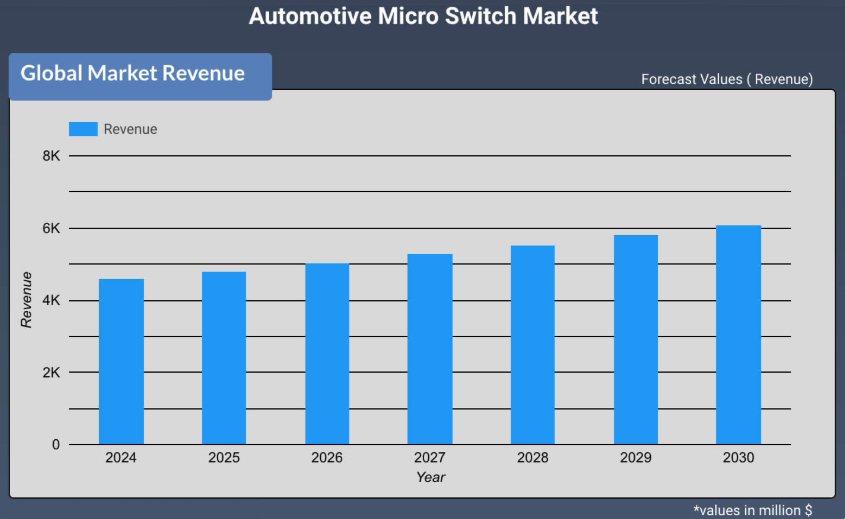This screenshot has height=519, width=845.
Task: Select the Global Market Revenue tab
Action: pyautogui.click(x=140, y=77)
